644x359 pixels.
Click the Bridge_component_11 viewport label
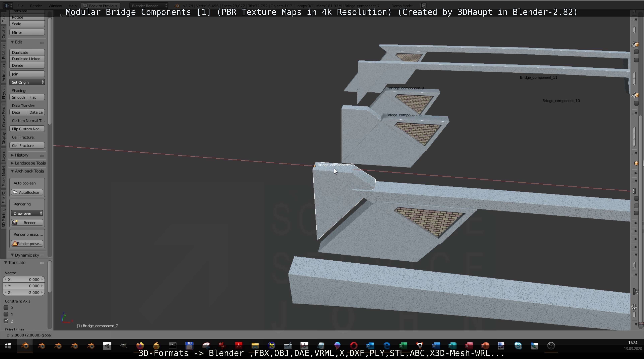539,78
